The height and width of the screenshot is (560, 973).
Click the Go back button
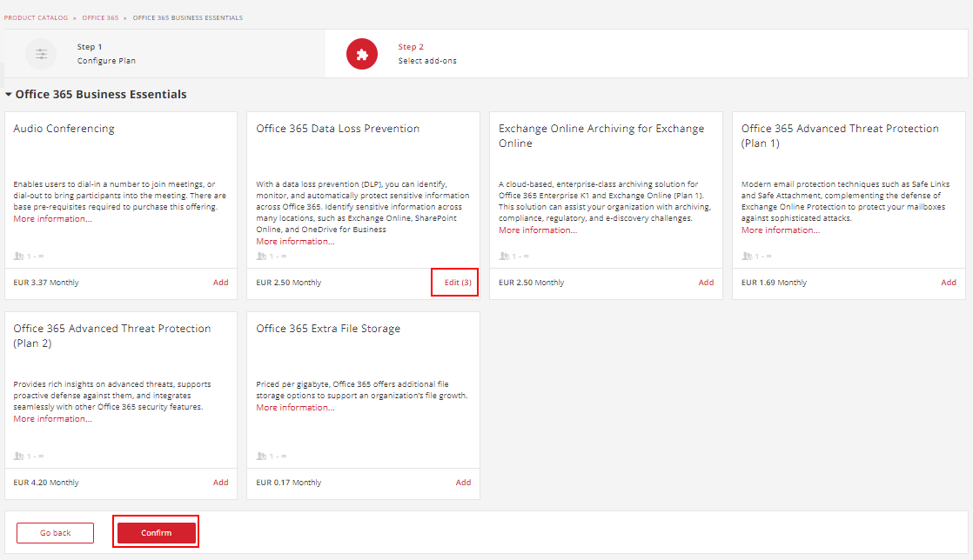[54, 532]
